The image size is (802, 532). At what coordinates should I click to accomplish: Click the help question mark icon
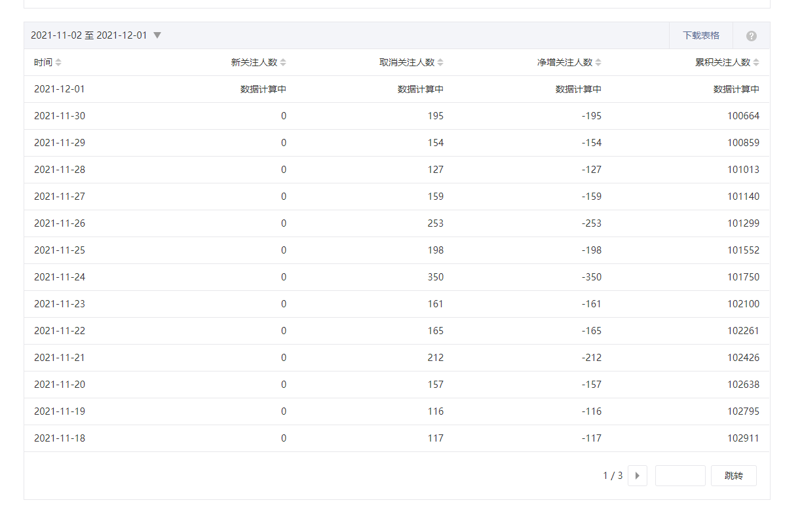(x=751, y=36)
